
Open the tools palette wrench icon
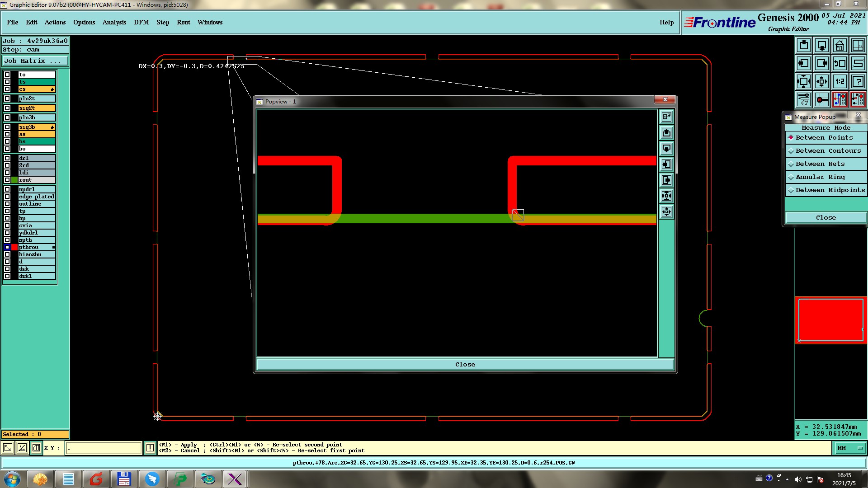[803, 99]
